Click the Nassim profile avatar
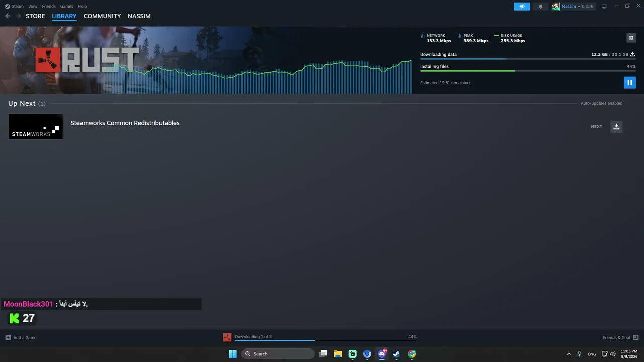The height and width of the screenshot is (362, 644). (556, 6)
